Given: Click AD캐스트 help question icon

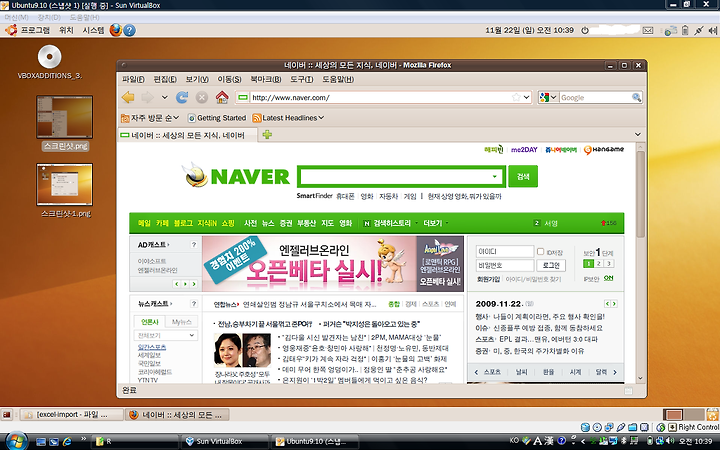Looking at the screenshot, I should (194, 245).
